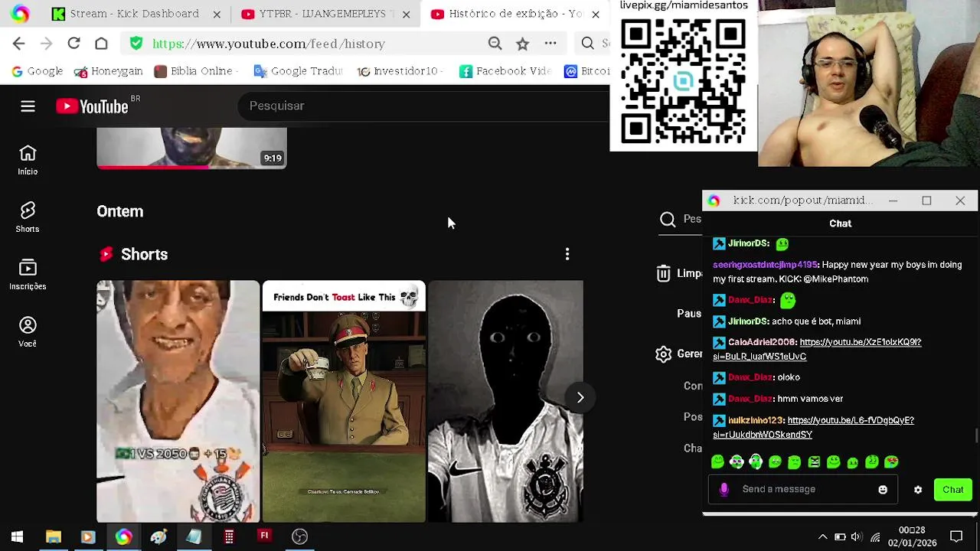Open three-dot options next to Shorts heading
This screenshot has width=980, height=551.
click(x=567, y=254)
